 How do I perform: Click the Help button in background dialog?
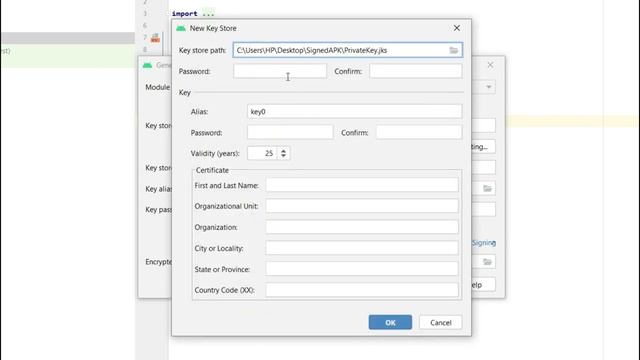(484, 284)
